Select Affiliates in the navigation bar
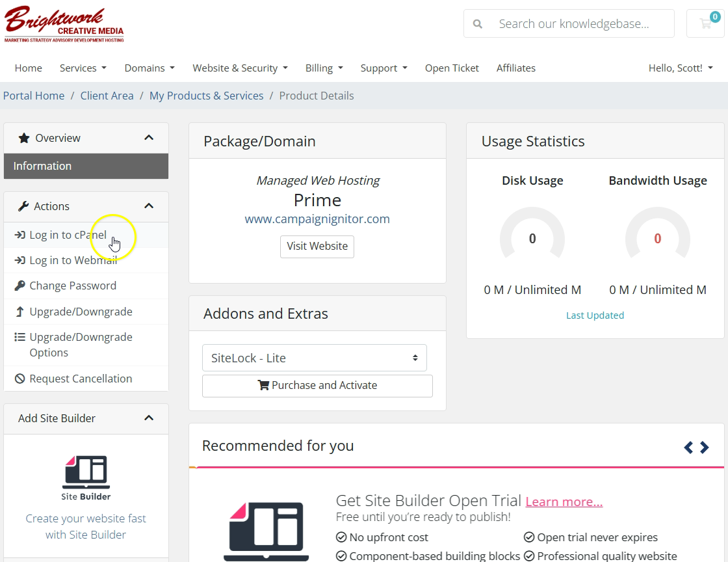The image size is (728, 562). click(516, 68)
